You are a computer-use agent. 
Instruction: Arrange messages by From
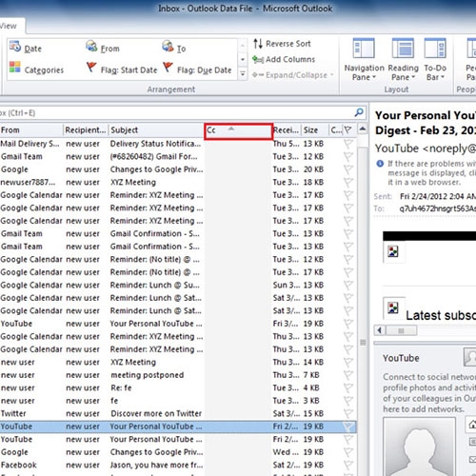pos(103,48)
